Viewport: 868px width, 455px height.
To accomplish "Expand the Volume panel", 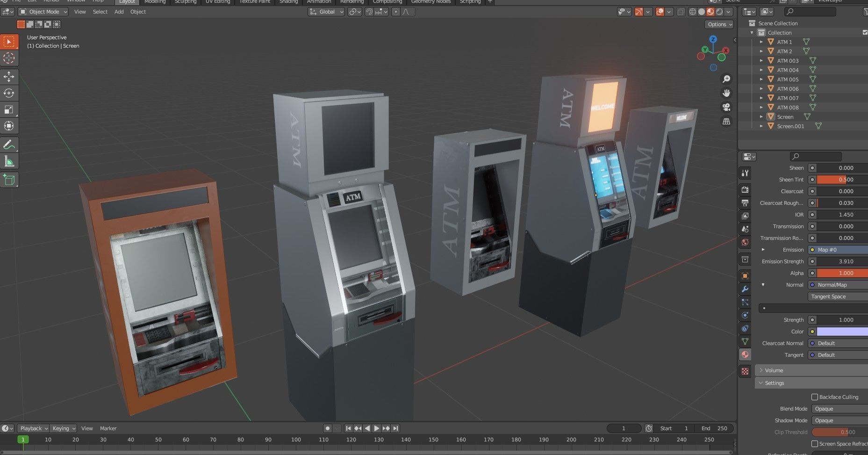I will coord(772,370).
